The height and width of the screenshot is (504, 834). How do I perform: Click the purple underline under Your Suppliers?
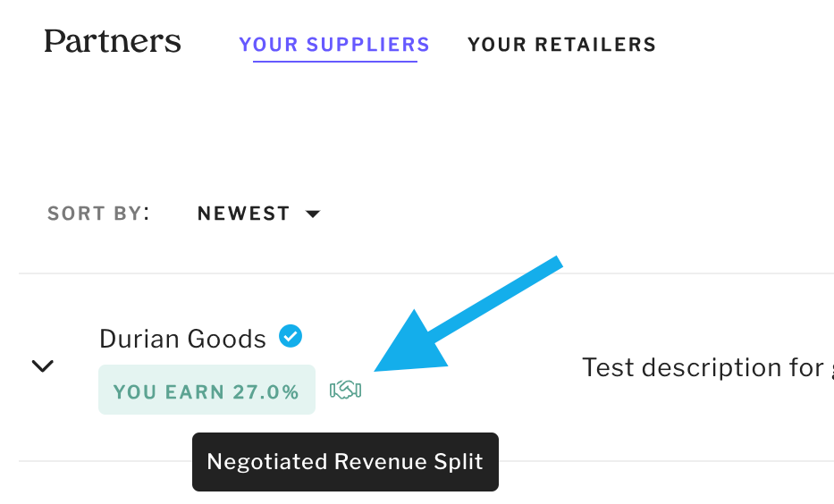(x=334, y=61)
